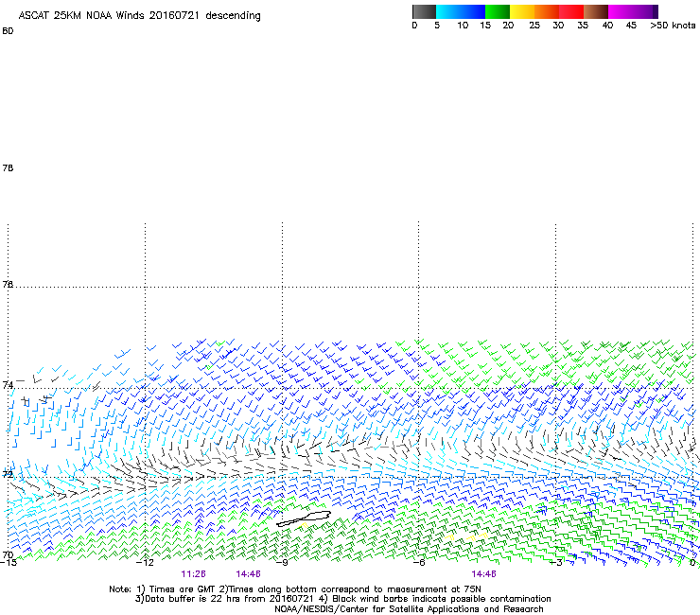Choose the red 30-35 knots legend segment

pos(571,11)
